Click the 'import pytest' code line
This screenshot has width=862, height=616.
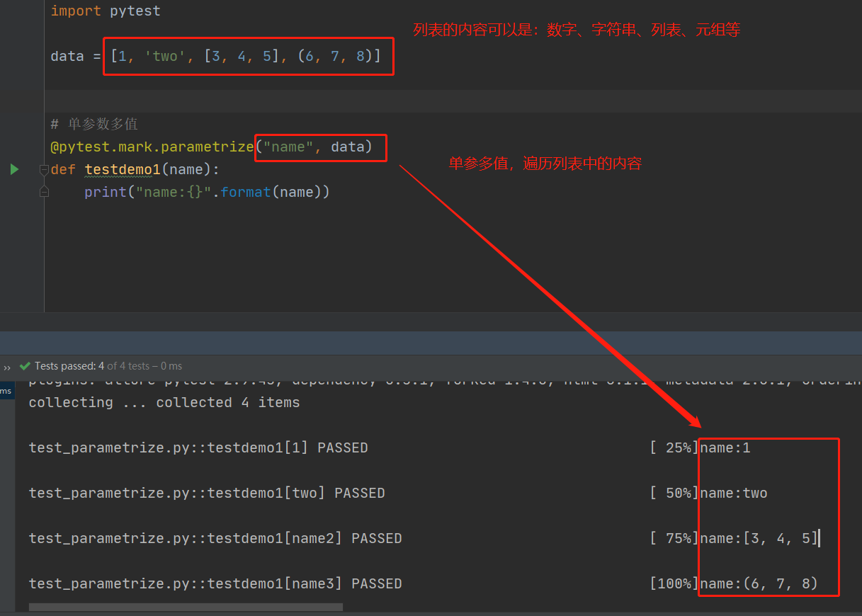pos(106,11)
